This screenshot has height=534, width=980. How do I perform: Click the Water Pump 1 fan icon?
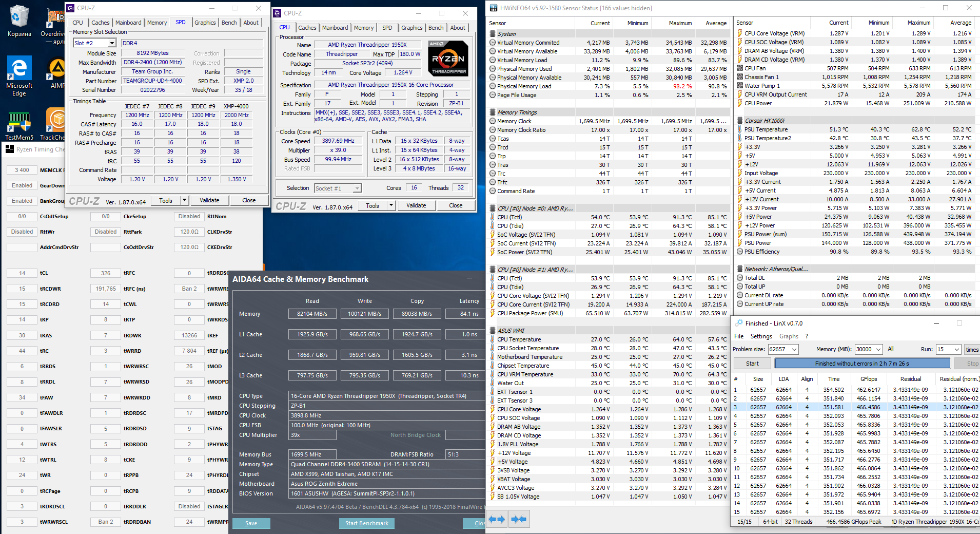(740, 85)
